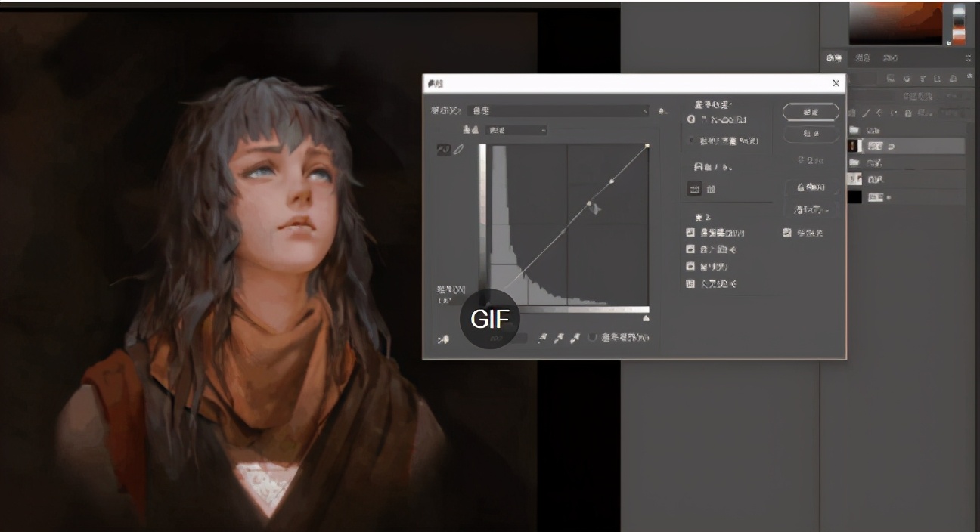Activate the on-image hand adjustment tool
Screen dimensions: 980x532
click(444, 339)
